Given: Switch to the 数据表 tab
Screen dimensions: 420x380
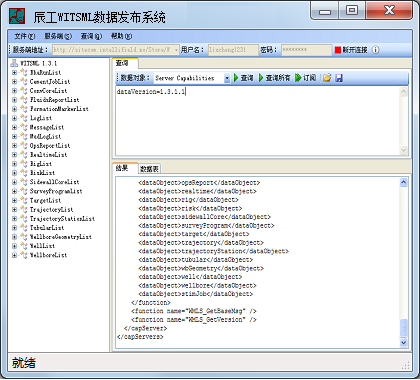Looking at the screenshot, I should point(149,169).
